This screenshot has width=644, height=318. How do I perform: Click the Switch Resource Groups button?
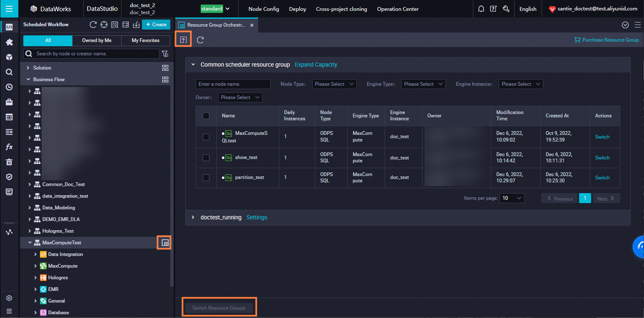219,308
